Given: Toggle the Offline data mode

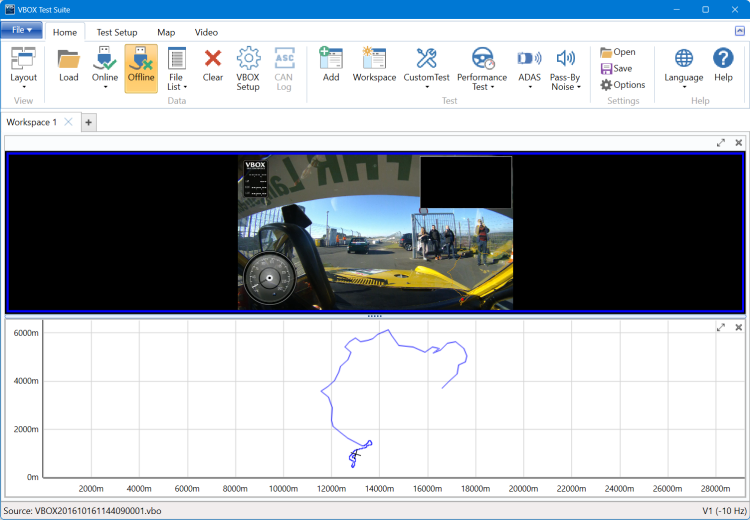Looking at the screenshot, I should (141, 68).
